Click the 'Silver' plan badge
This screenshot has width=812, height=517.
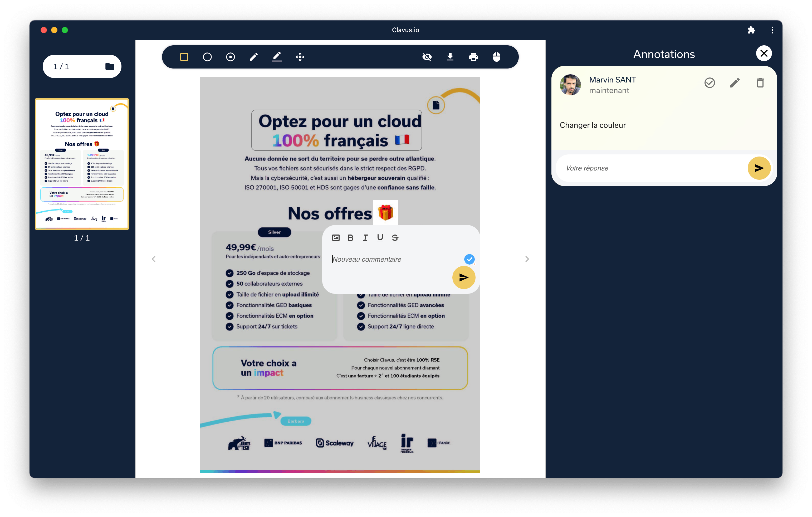(275, 232)
